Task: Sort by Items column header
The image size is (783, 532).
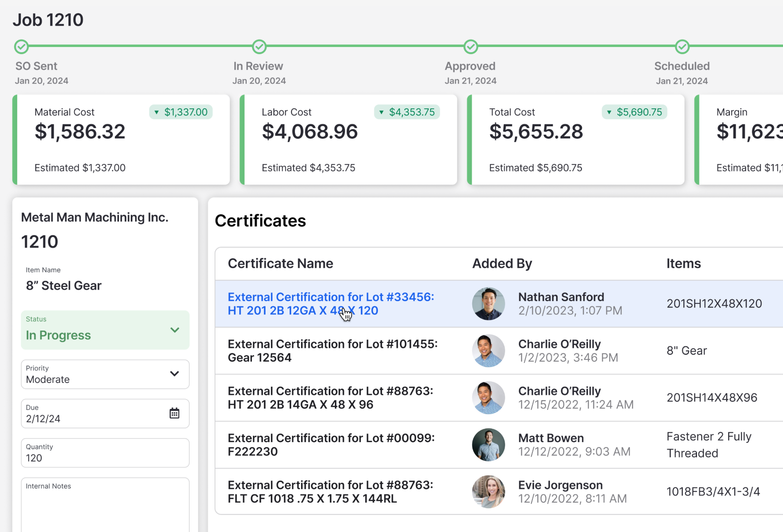Action: click(x=684, y=263)
